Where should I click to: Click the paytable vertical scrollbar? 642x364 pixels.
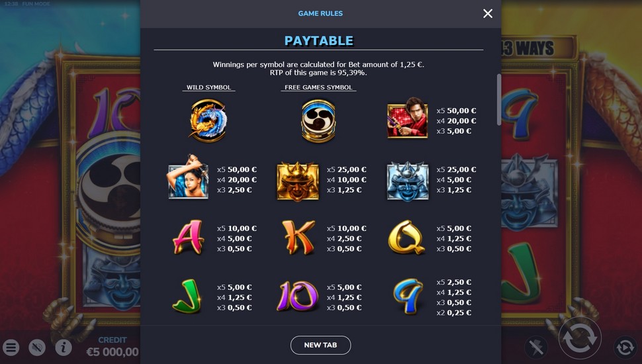coord(498,100)
